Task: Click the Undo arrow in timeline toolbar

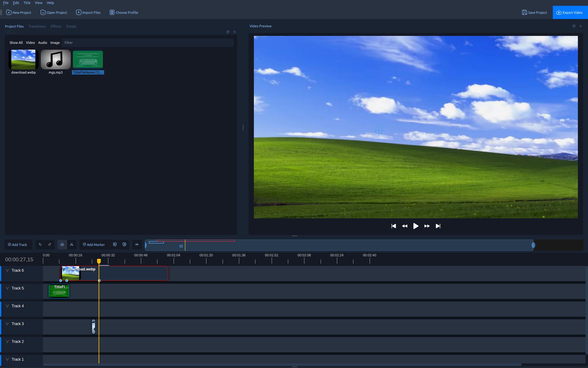Action: pyautogui.click(x=40, y=244)
